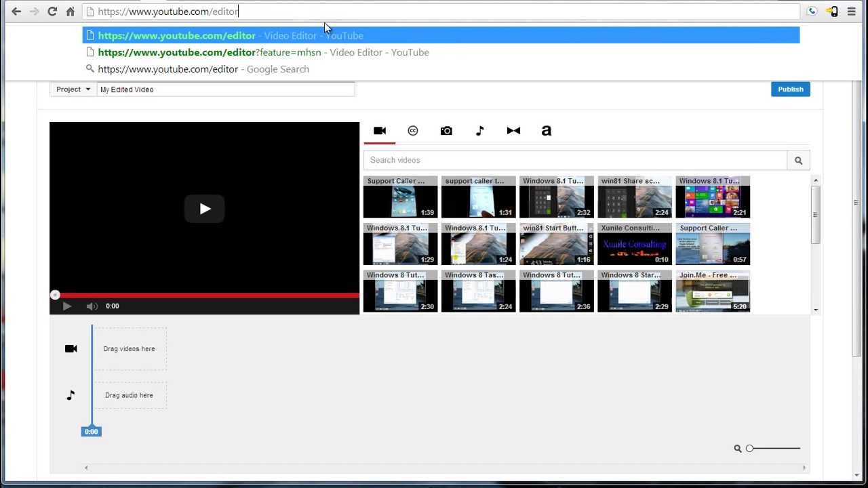Select Windows 8 Tut... thumbnail lasting 2:36
Screen dimensions: 868x488
click(x=556, y=291)
